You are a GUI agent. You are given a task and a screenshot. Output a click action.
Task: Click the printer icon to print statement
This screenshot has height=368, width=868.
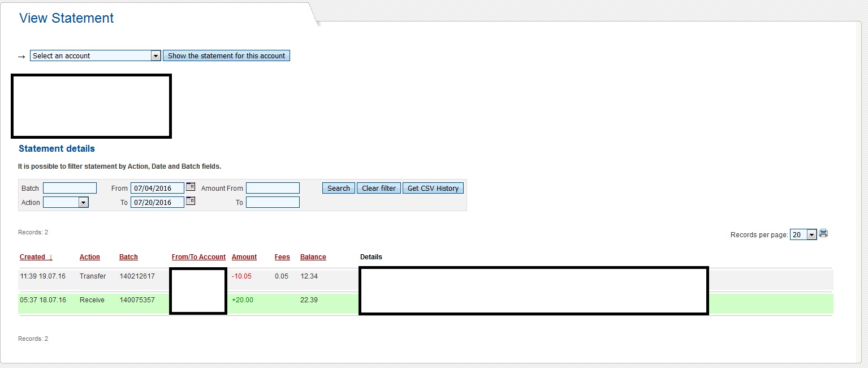[x=823, y=234]
